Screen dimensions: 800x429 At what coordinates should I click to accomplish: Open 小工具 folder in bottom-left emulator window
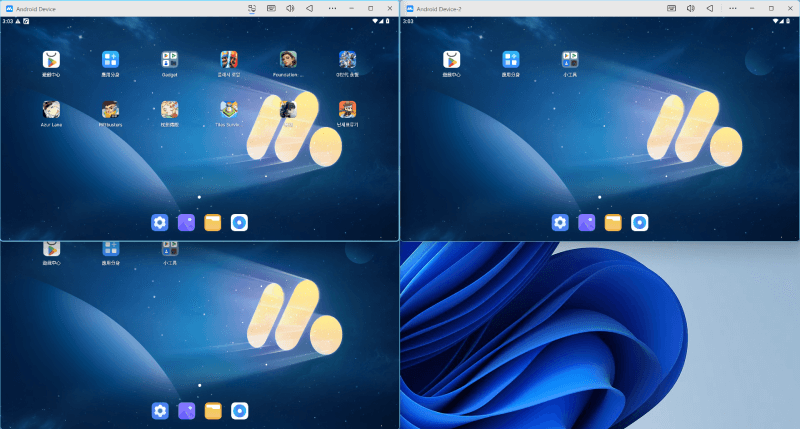[x=170, y=249]
